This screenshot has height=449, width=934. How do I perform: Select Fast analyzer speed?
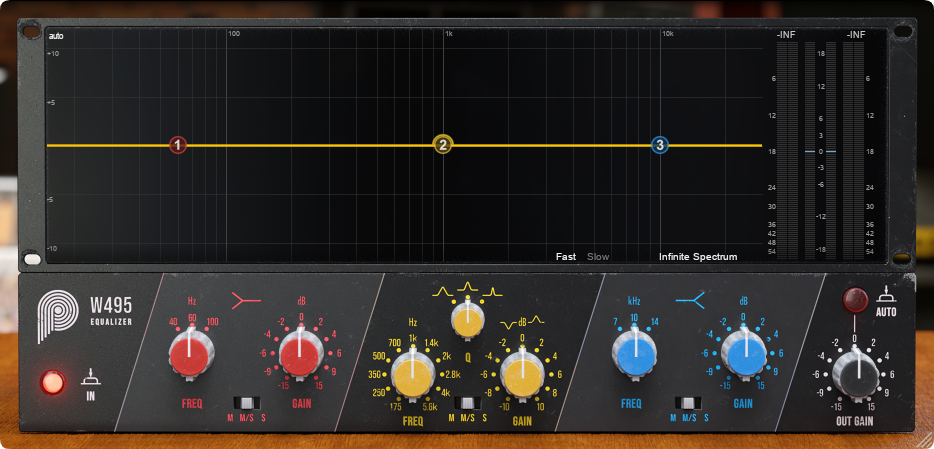click(566, 257)
